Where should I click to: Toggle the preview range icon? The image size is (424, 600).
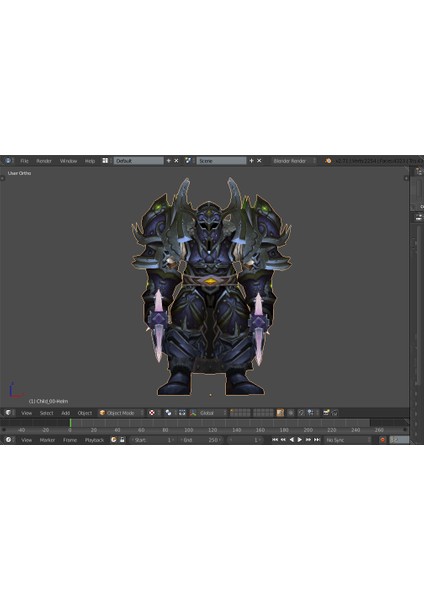(114, 440)
